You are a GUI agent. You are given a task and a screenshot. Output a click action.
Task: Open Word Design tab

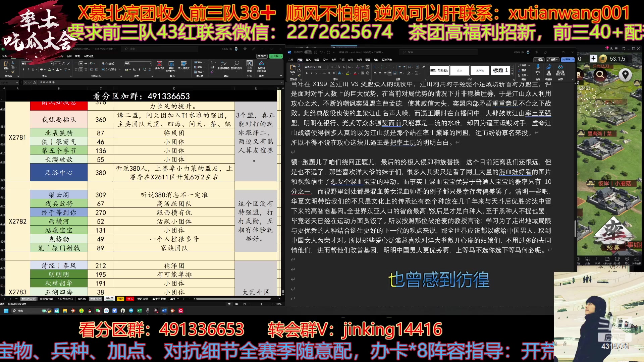click(325, 60)
